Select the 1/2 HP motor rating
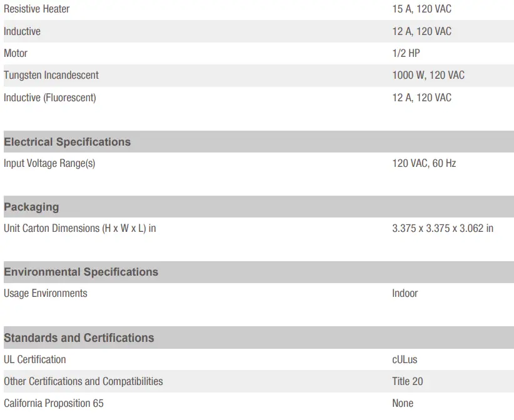The height and width of the screenshot is (420, 514). 406,53
